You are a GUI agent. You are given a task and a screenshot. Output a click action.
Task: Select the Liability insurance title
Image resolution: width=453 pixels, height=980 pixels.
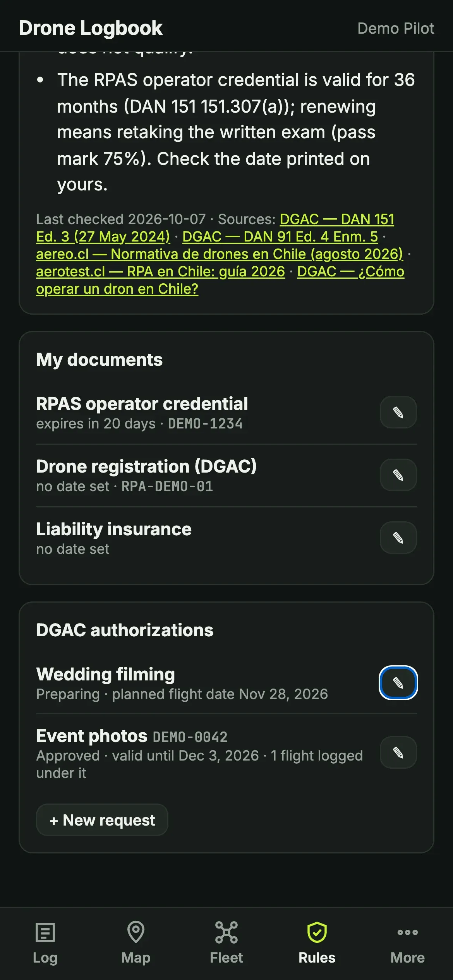click(114, 529)
